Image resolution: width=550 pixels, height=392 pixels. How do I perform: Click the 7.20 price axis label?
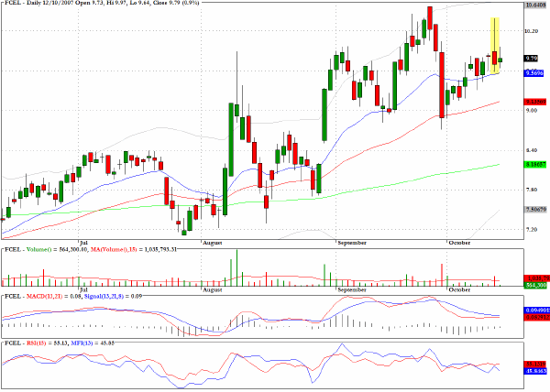531,230
